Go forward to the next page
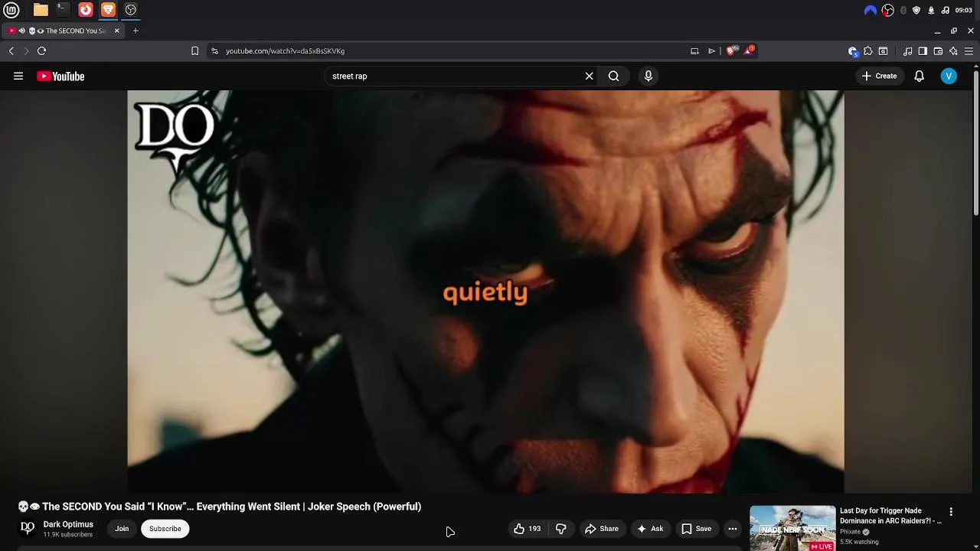This screenshot has height=551, width=980. coord(26,51)
